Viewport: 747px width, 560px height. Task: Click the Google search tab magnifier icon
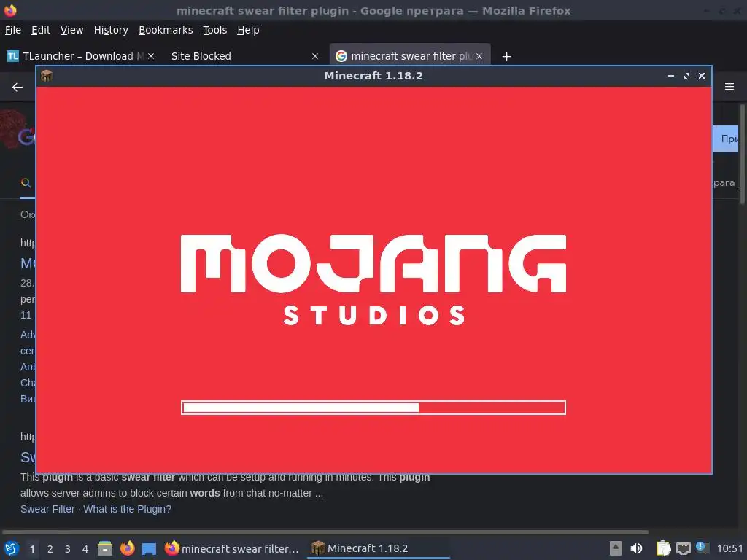click(26, 183)
